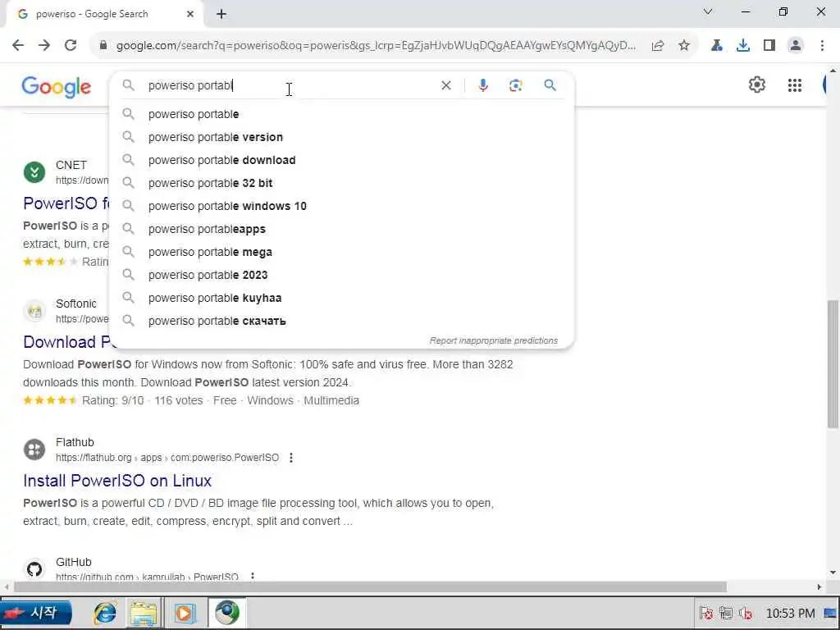Click "116 votes" in the Softonic result
The width and height of the screenshot is (840, 630).
tap(179, 400)
